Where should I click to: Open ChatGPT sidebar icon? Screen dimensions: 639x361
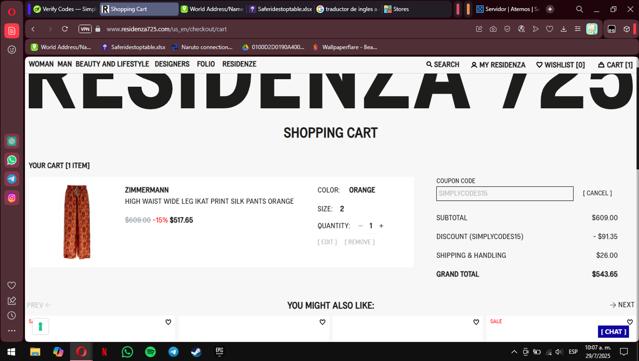12,141
